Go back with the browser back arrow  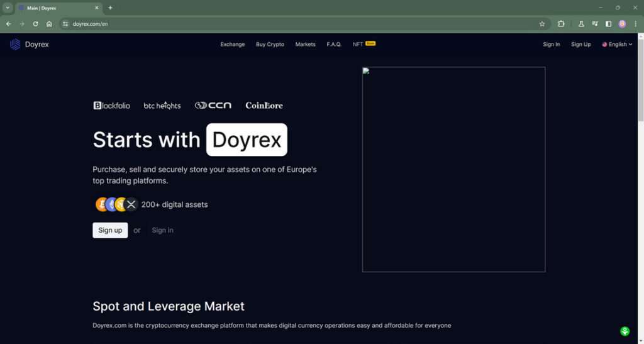tap(9, 24)
